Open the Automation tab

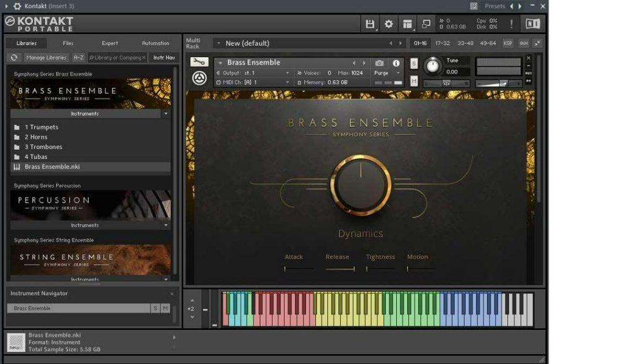click(x=155, y=43)
